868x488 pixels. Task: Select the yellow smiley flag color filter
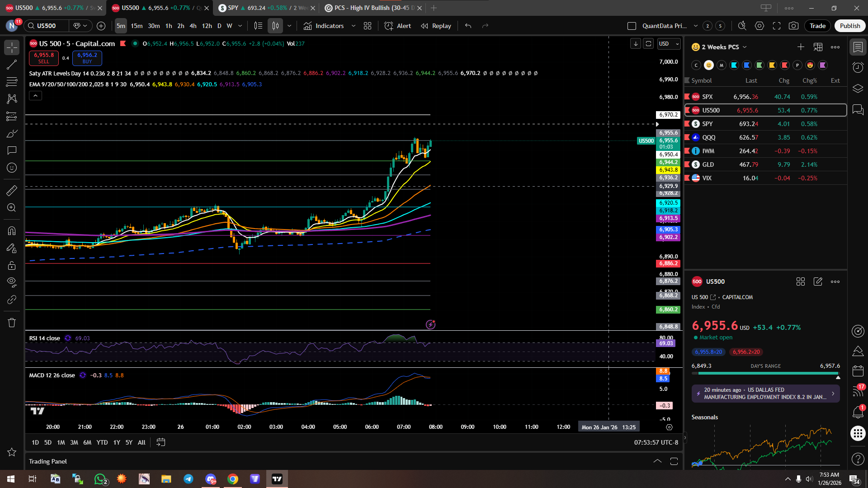(709, 65)
